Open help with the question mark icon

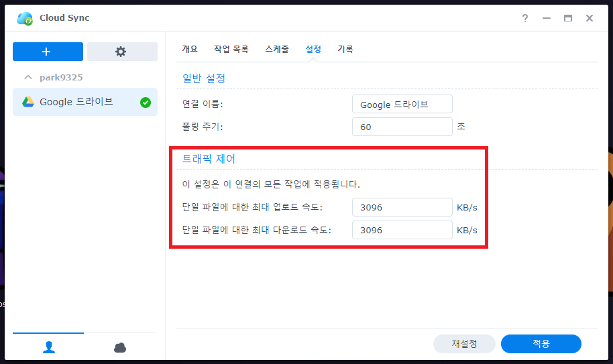click(525, 18)
